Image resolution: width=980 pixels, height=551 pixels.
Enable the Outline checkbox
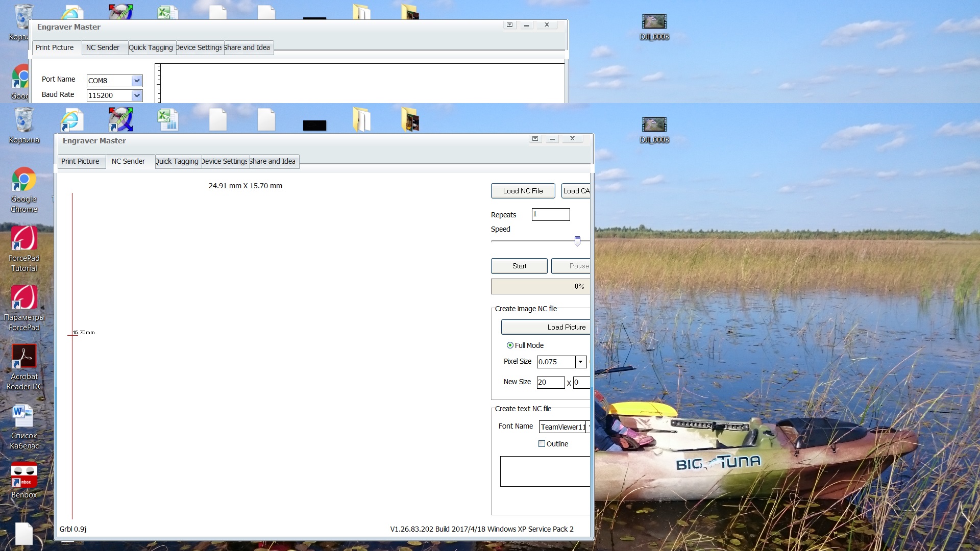click(542, 444)
